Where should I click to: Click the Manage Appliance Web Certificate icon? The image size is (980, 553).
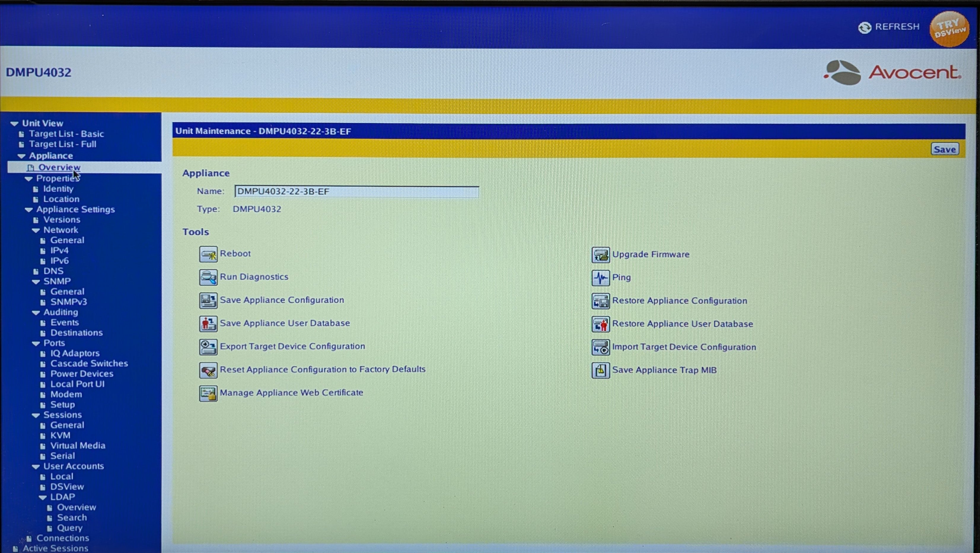click(x=208, y=393)
